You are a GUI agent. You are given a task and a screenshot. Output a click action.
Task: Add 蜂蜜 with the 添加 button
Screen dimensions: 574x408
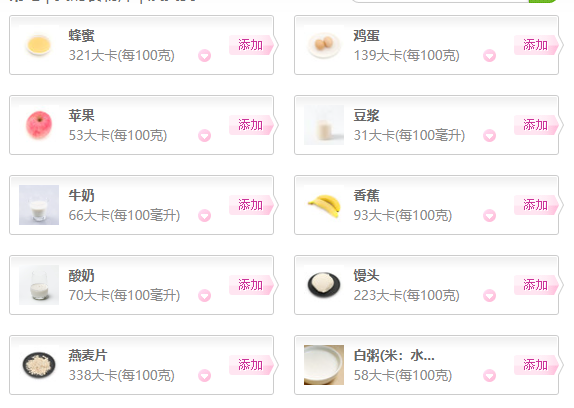tap(251, 45)
